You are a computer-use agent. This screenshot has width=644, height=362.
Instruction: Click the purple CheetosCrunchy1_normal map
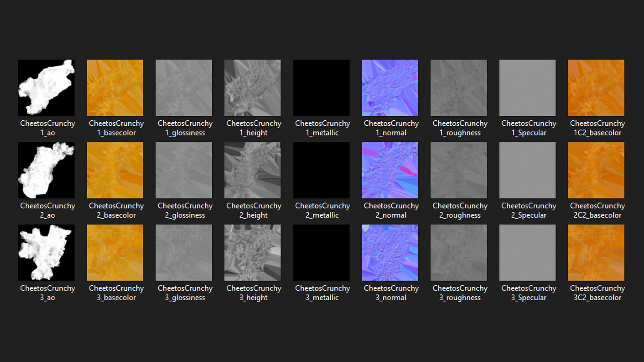[x=390, y=88]
